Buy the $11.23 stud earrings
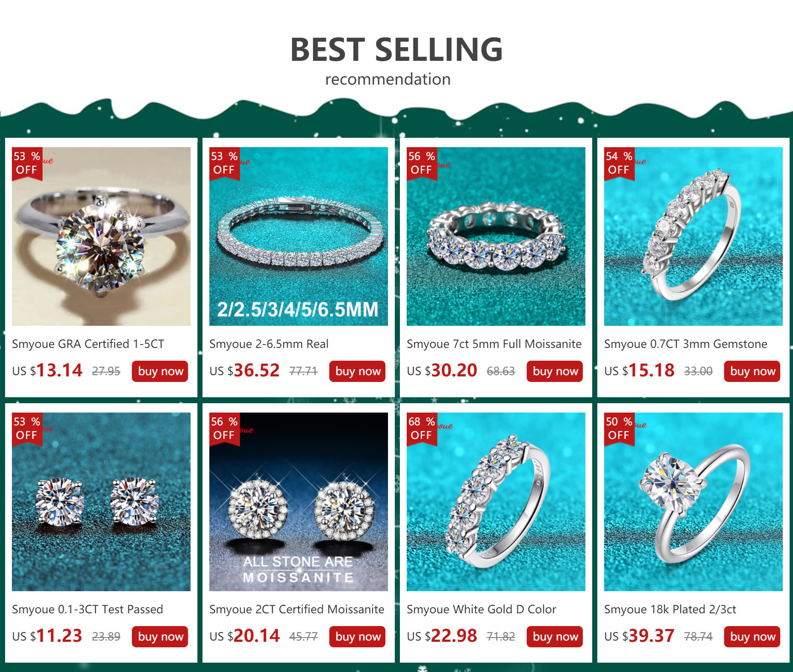Viewport: 793px width, 672px height. click(x=160, y=637)
